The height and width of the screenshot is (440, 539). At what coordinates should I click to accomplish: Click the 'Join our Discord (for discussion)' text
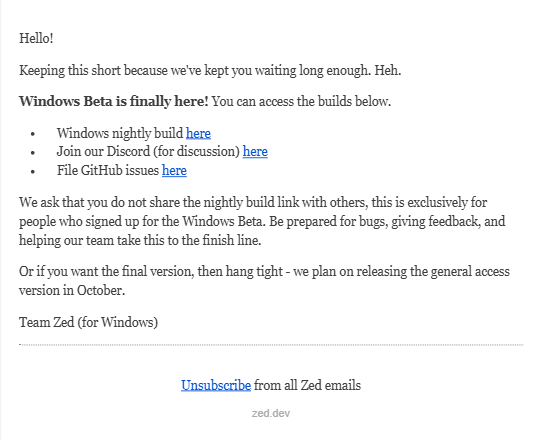coord(148,152)
